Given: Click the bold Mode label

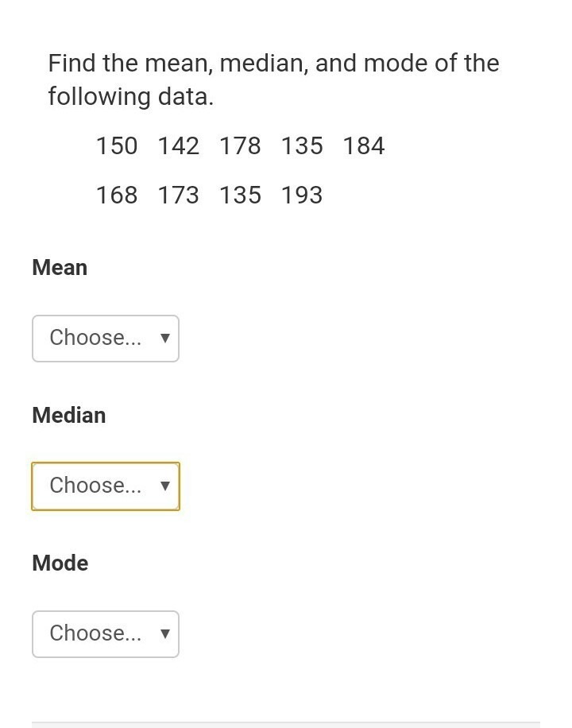Looking at the screenshot, I should [60, 563].
